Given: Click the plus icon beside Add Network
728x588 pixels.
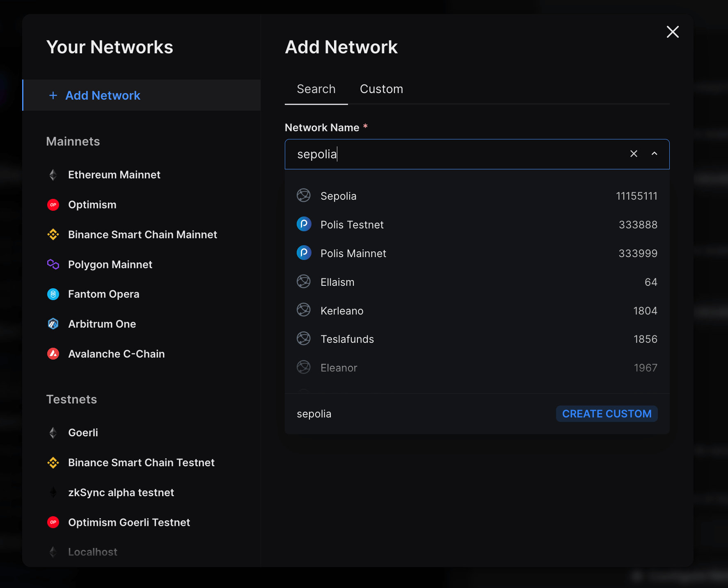Looking at the screenshot, I should 53,96.
